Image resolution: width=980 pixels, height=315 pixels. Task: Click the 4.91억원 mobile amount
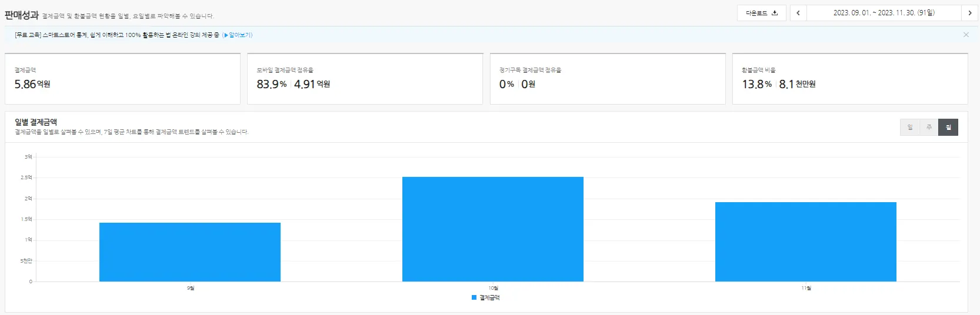pos(312,84)
